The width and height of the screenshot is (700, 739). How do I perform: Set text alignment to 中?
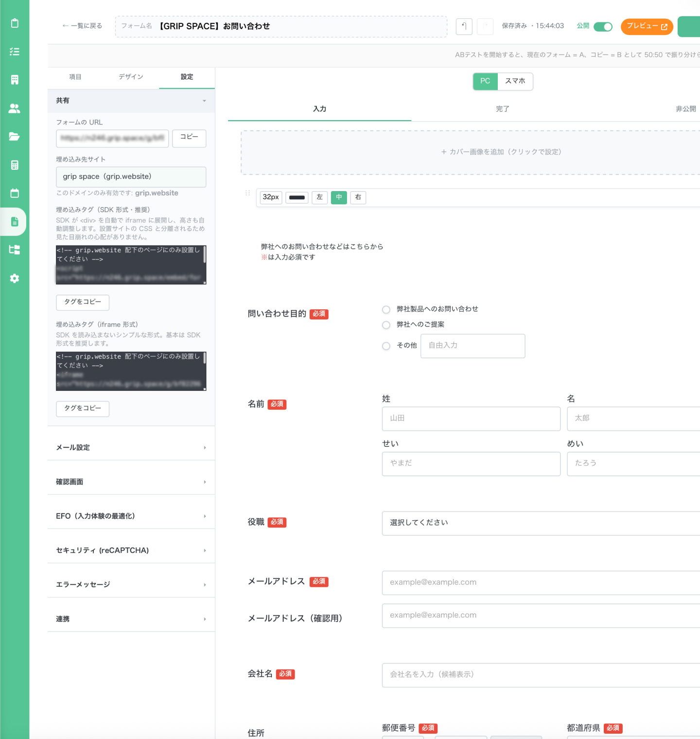click(x=339, y=197)
